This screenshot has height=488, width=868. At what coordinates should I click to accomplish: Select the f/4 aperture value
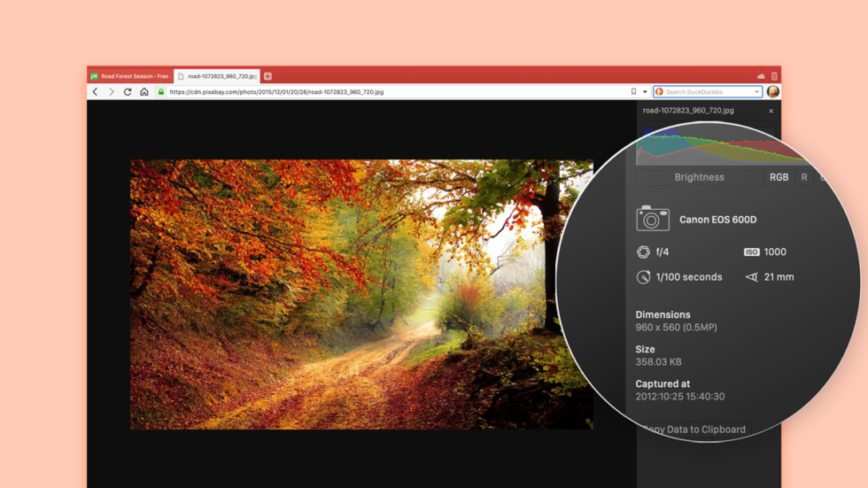pyautogui.click(x=663, y=252)
